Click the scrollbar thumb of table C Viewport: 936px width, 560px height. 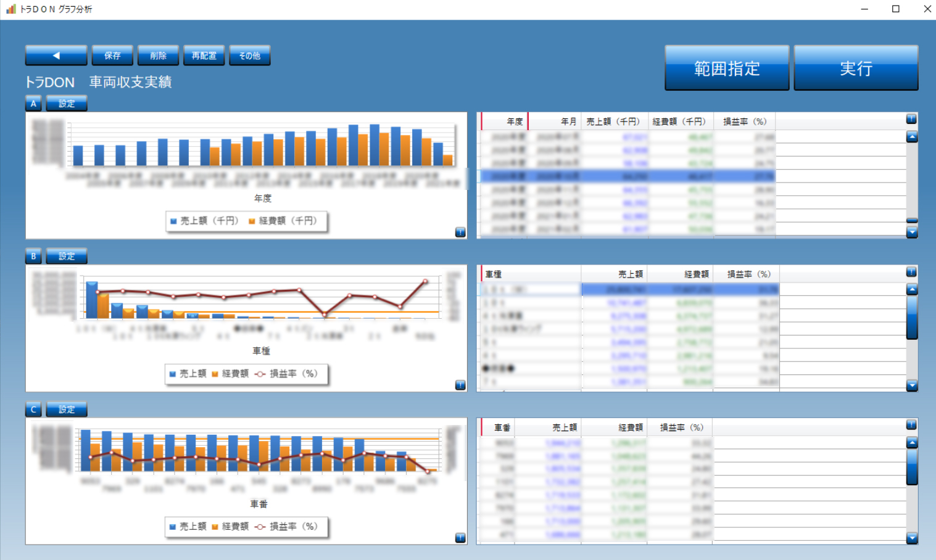pos(912,467)
